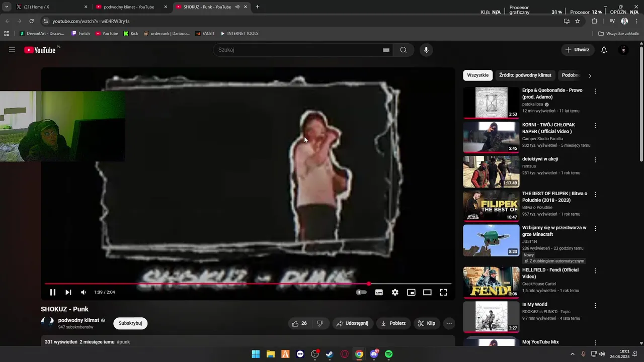
Task: Open options for KORNI - TWÓJ CHŁOPAK RAPER
Action: pos(595,126)
